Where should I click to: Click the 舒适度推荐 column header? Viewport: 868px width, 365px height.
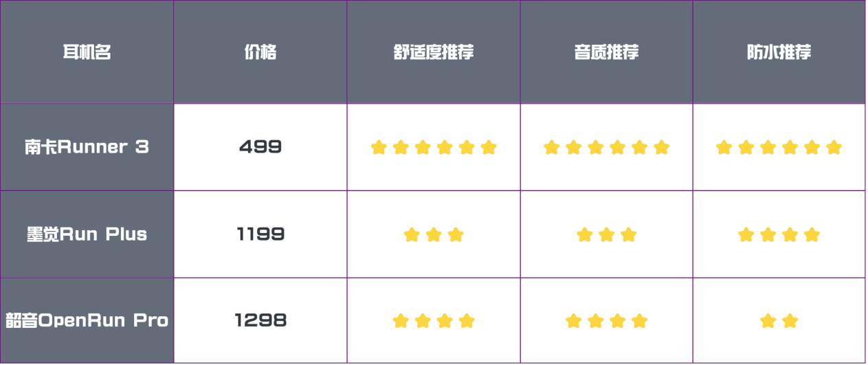pyautogui.click(x=434, y=52)
